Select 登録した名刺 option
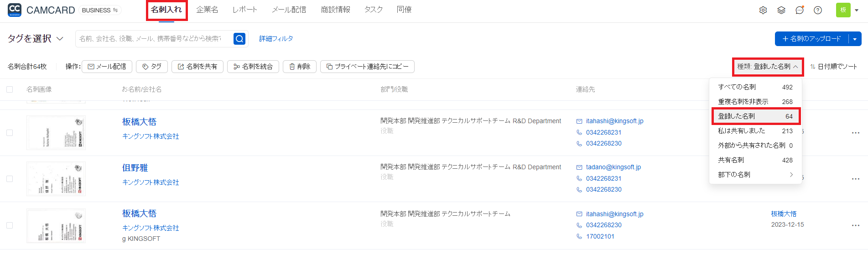This screenshot has width=868, height=255. pos(755,116)
